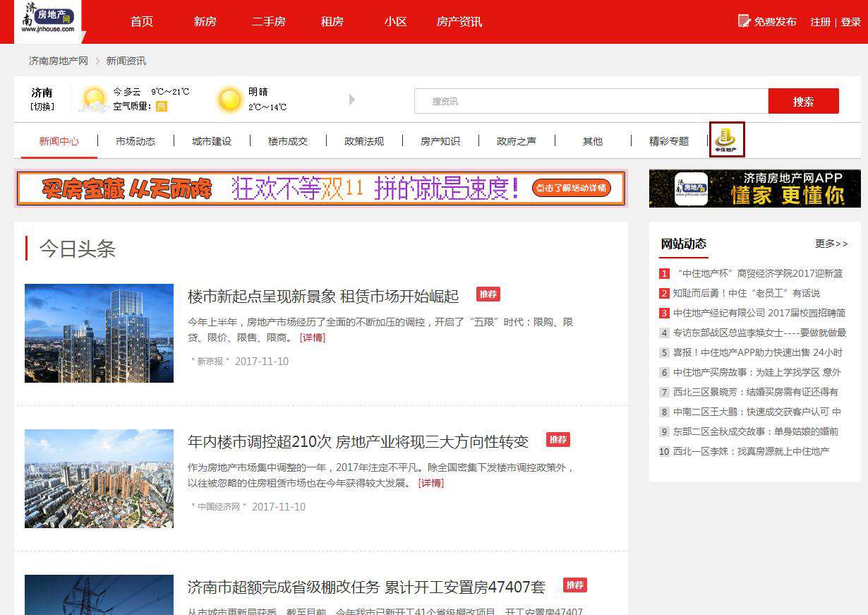
Task: Expand the weather forecast arrow
Action: click(352, 100)
